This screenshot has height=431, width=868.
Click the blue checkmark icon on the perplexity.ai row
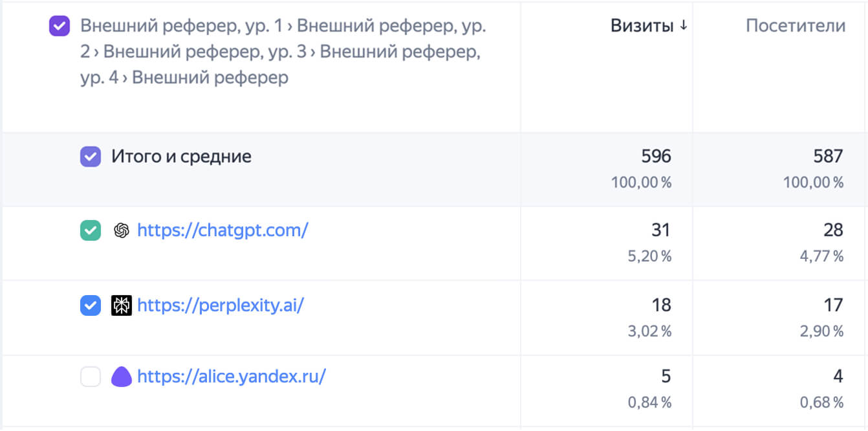[91, 305]
